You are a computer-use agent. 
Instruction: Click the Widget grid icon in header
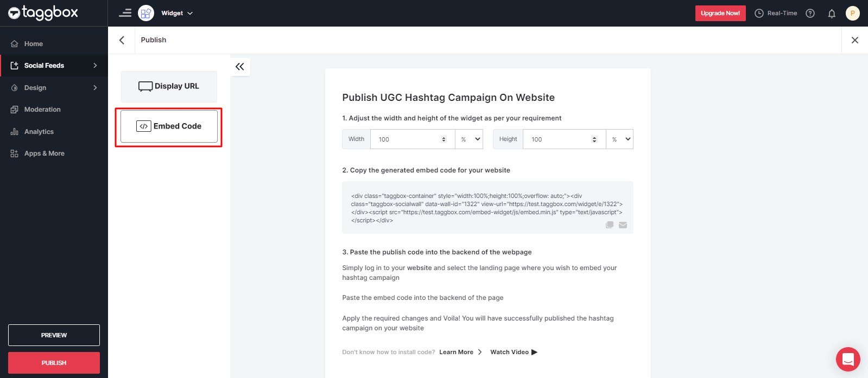(x=146, y=13)
